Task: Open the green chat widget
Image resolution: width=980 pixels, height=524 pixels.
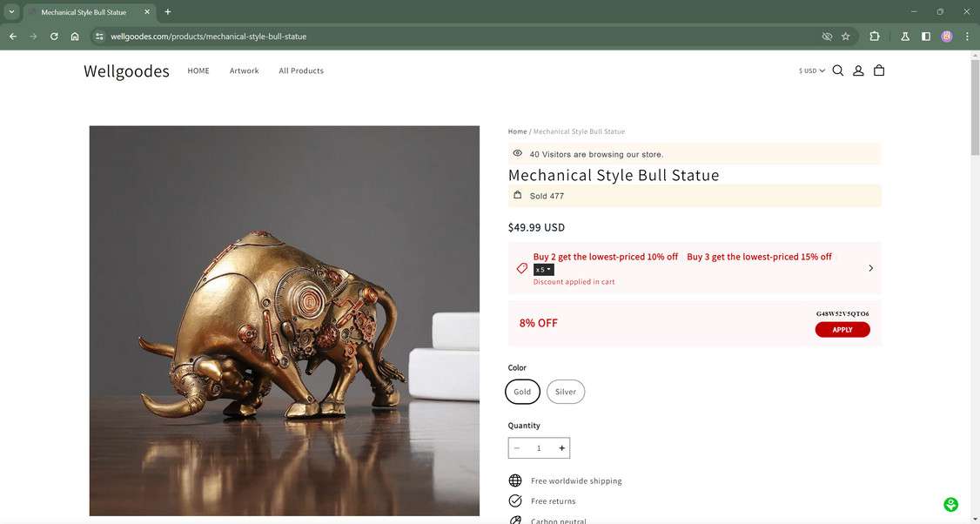Action: [x=950, y=504]
